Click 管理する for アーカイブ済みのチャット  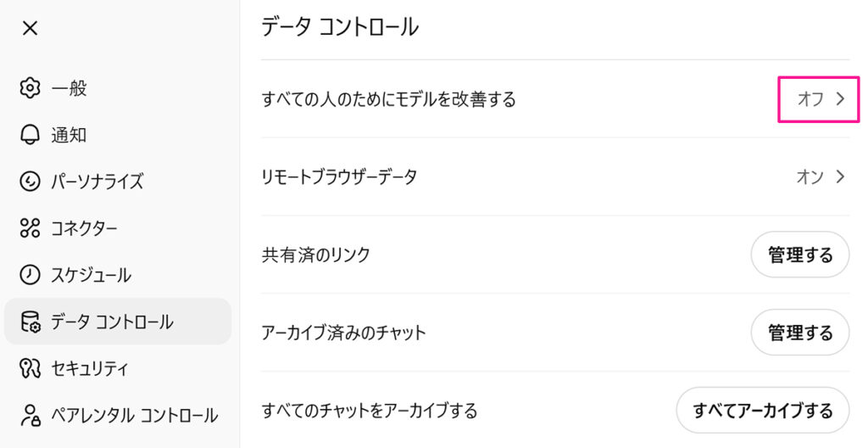[800, 333]
